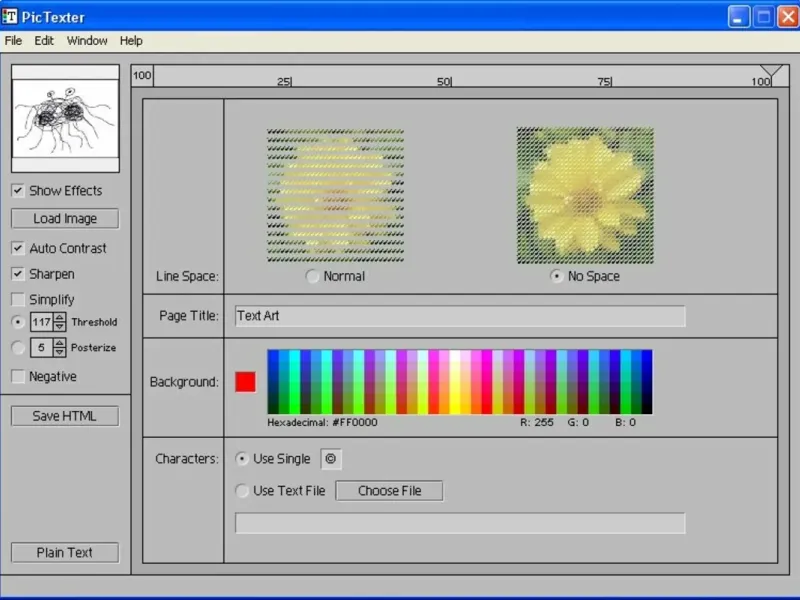Select the Normal line space radio button
800x600 pixels.
click(x=313, y=277)
